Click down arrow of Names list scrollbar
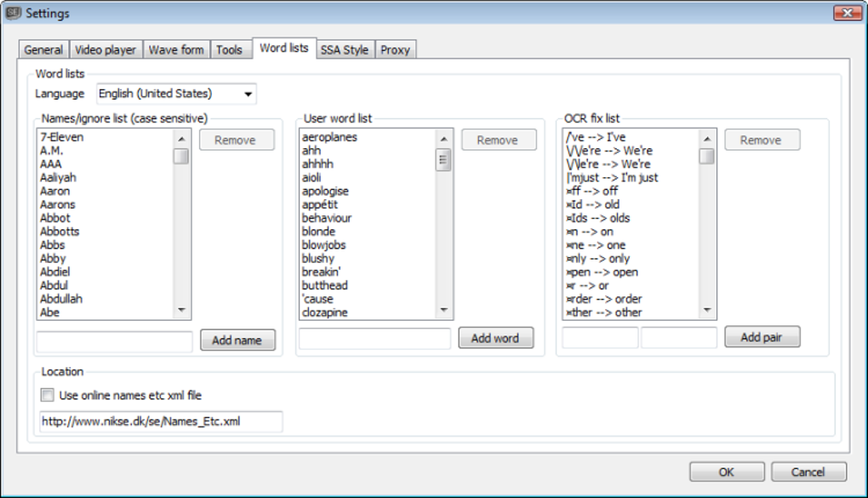The width and height of the screenshot is (868, 498). pos(181,310)
